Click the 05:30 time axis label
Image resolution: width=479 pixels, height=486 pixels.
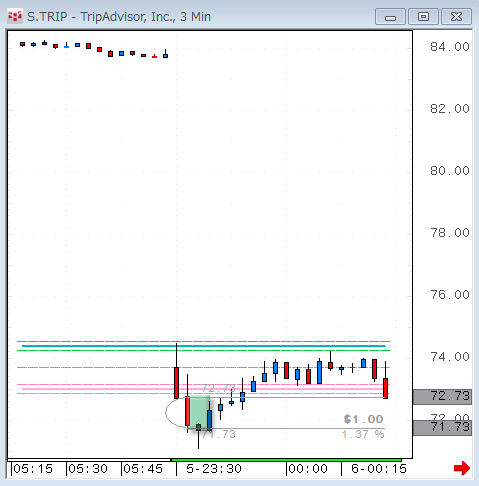88,469
